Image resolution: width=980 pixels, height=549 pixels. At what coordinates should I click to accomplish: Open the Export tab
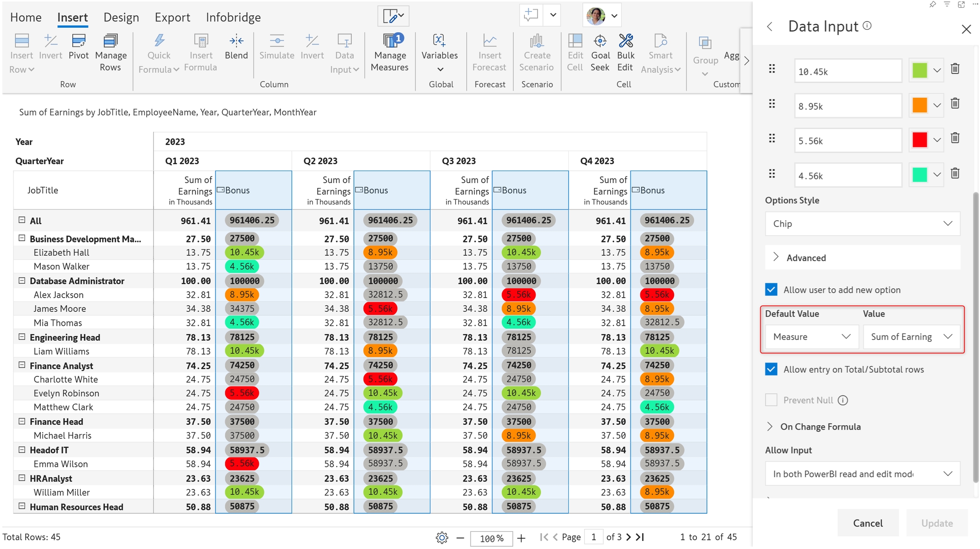(x=172, y=17)
